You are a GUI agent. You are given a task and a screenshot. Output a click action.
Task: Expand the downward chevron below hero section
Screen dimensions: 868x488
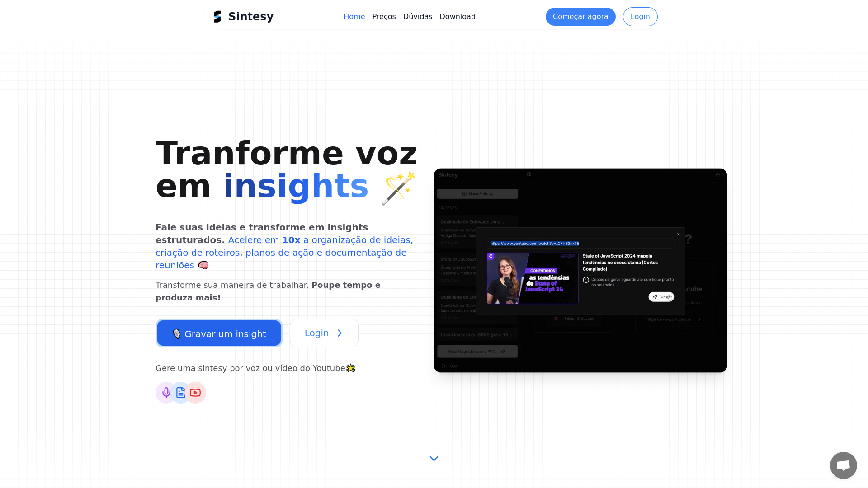pos(434,458)
